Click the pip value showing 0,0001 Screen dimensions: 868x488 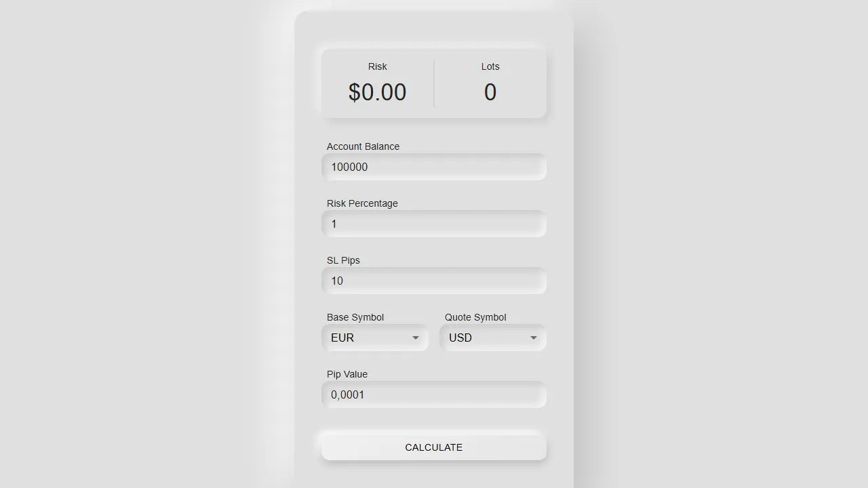[347, 394]
